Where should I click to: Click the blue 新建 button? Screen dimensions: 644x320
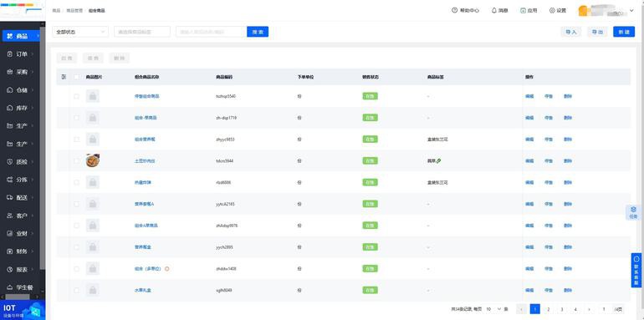623,32
